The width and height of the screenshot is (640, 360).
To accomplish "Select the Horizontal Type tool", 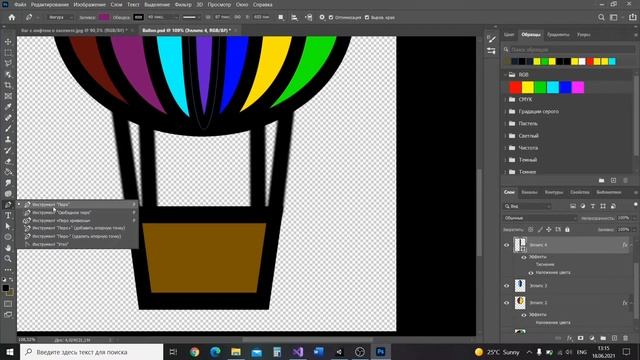I will (x=8, y=216).
